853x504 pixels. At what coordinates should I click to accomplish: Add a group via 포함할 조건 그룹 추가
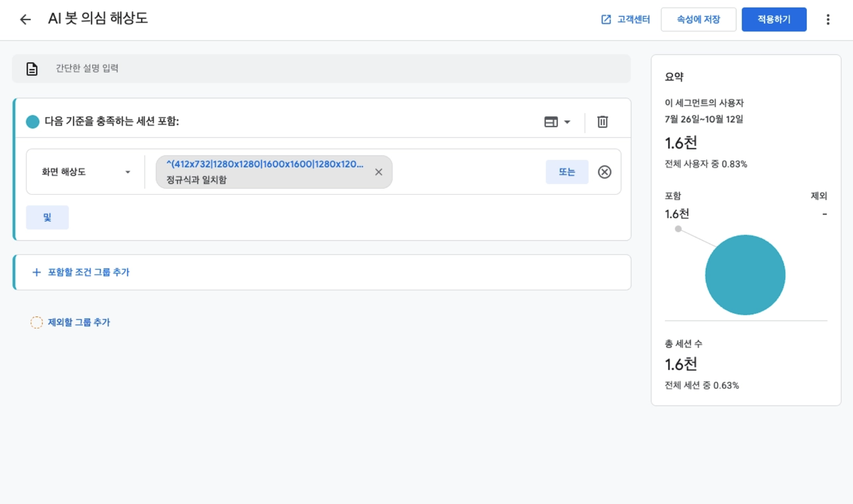pyautogui.click(x=88, y=272)
